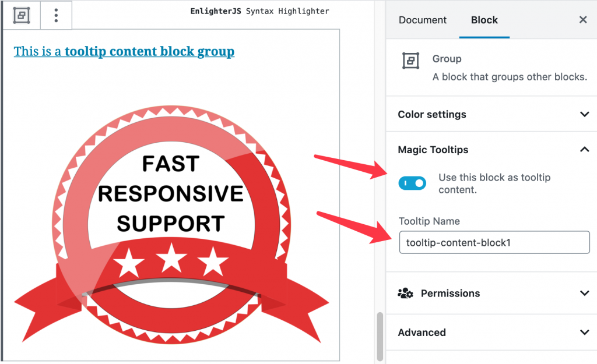Select the Block tab
This screenshot has height=364, width=597.
coord(484,20)
